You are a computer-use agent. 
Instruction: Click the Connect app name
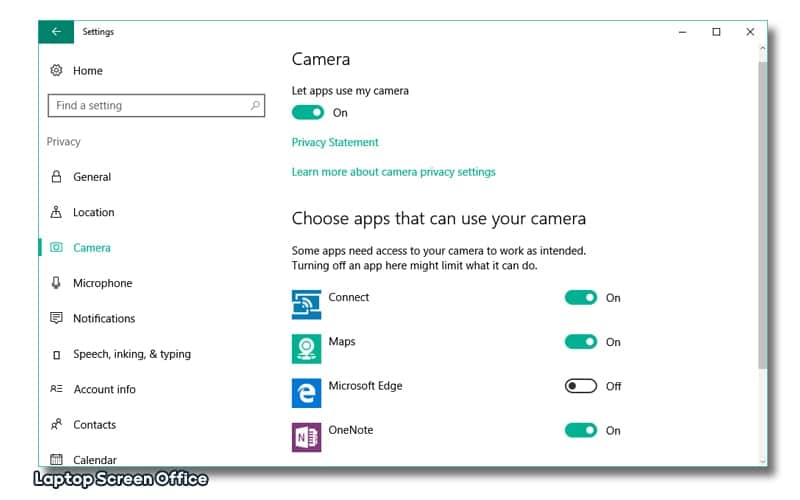tap(348, 297)
